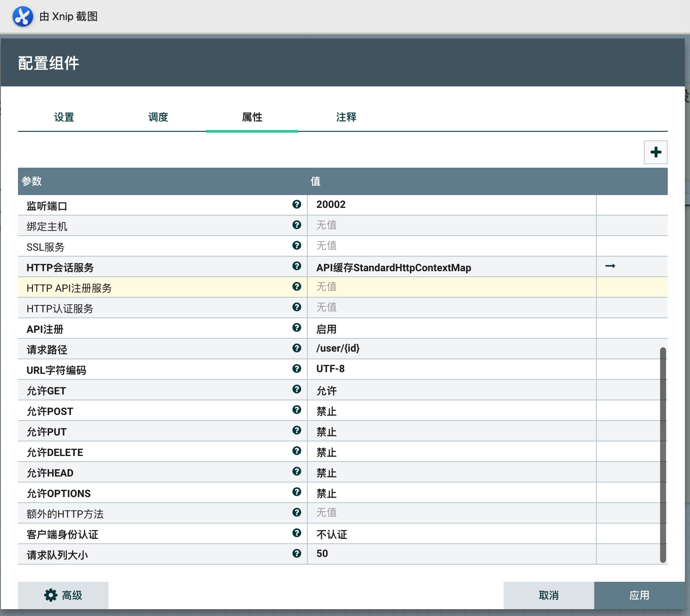Switch to the 调度 tab
690x616 pixels.
pos(158,117)
